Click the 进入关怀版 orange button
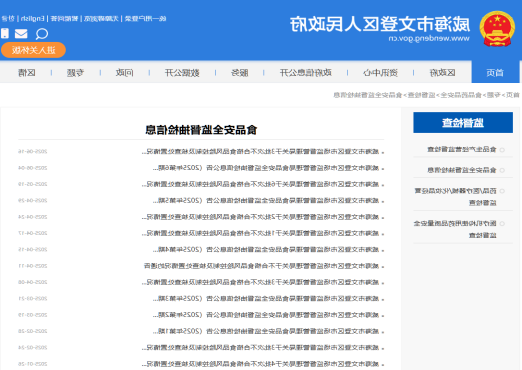522x370 pixels. [33, 50]
